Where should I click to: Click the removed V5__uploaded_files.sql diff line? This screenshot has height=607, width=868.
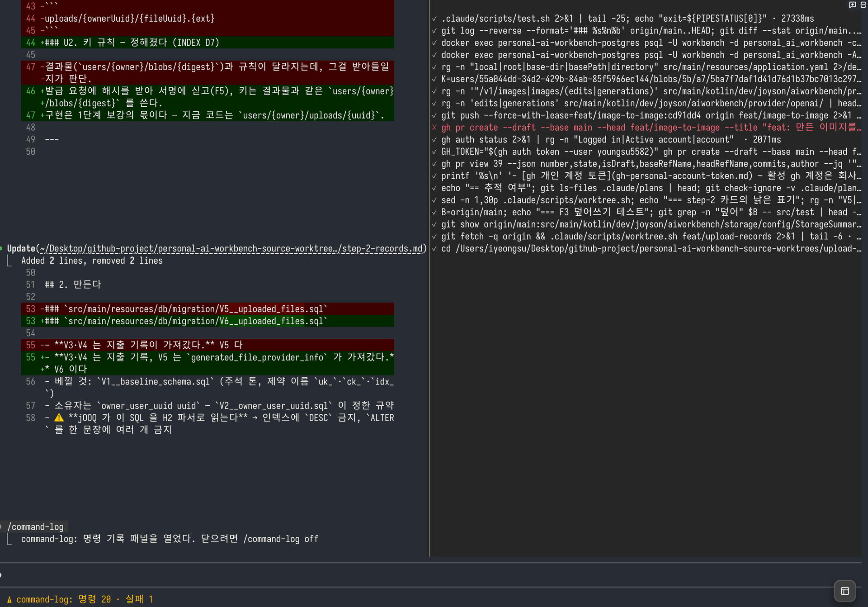pos(208,309)
